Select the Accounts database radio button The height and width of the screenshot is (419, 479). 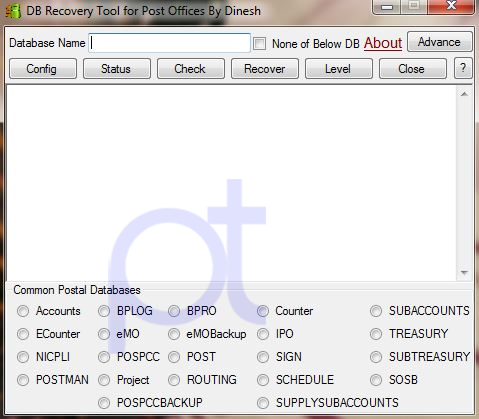pyautogui.click(x=23, y=311)
